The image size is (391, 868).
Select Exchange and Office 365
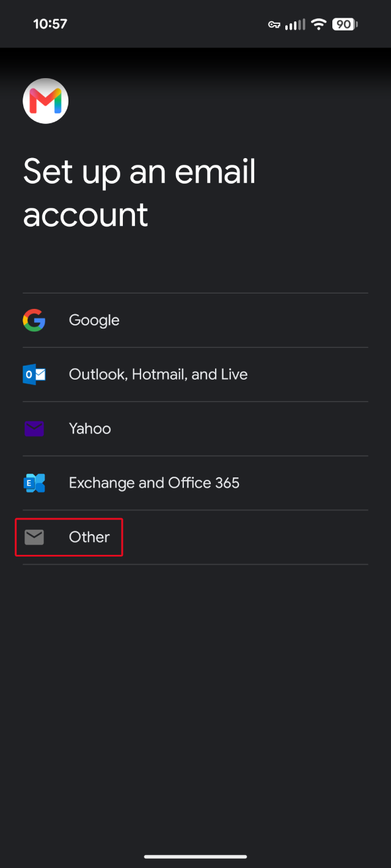195,483
